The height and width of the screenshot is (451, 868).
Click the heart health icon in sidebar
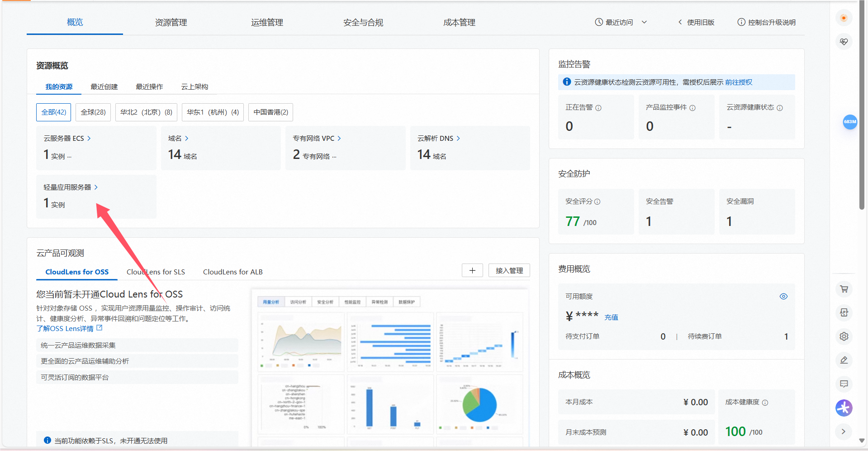(x=844, y=42)
